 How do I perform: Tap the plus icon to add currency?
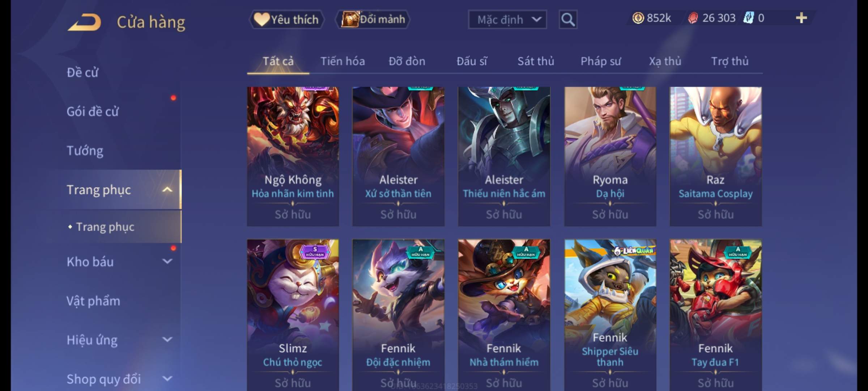[x=801, y=18]
